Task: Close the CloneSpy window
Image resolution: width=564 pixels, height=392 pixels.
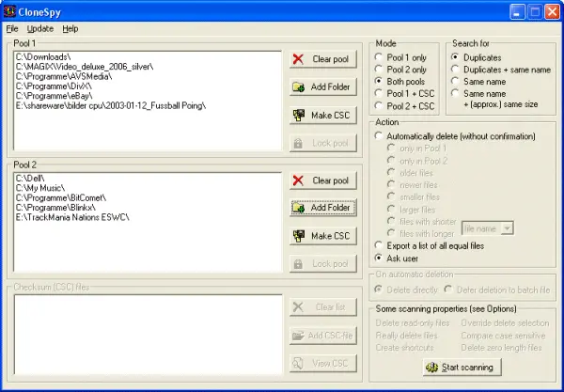Action: [x=552, y=12]
